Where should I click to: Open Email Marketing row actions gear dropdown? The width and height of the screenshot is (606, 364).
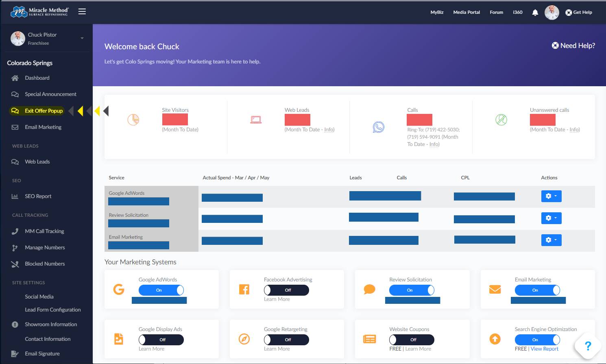pyautogui.click(x=551, y=240)
